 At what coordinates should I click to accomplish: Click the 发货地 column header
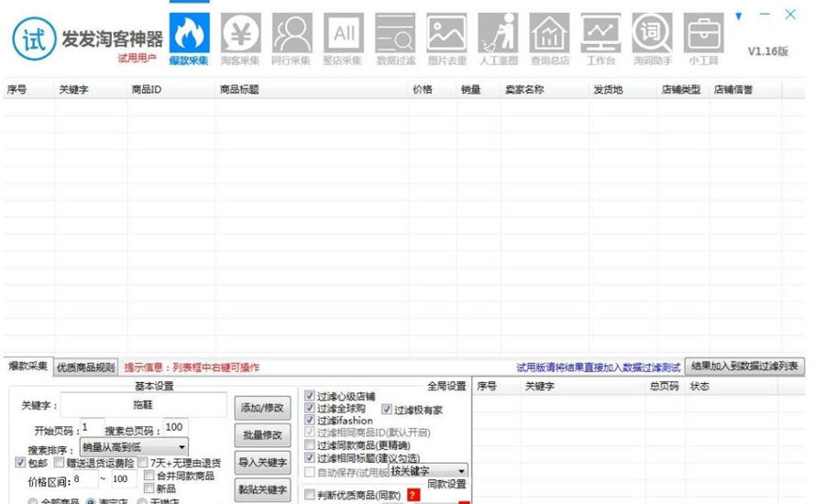coord(623,90)
